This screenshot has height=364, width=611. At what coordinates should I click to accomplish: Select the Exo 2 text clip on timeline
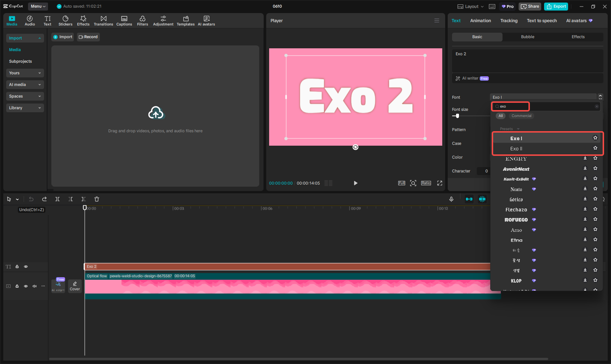coord(287,267)
